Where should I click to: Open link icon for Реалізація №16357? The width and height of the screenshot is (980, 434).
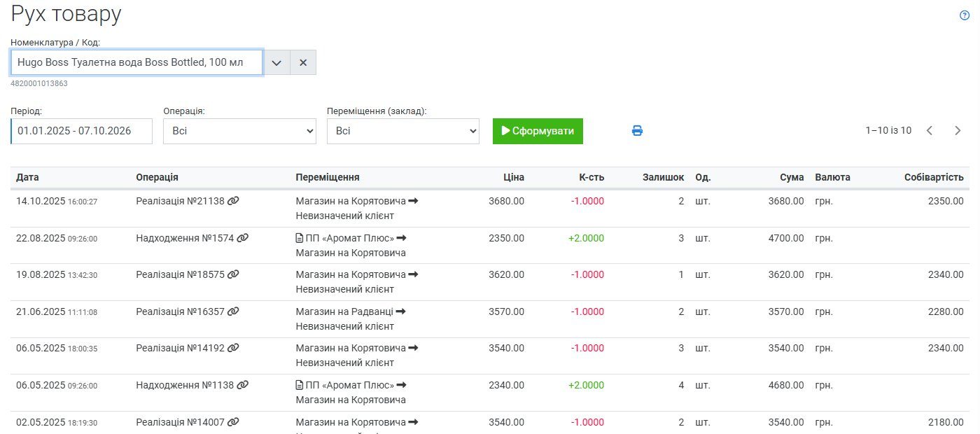tap(234, 311)
